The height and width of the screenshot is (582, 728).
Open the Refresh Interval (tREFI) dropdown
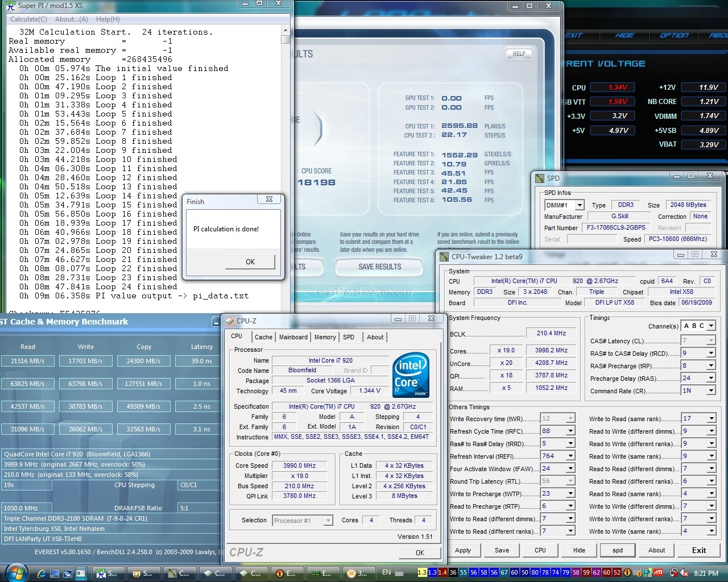coord(570,456)
